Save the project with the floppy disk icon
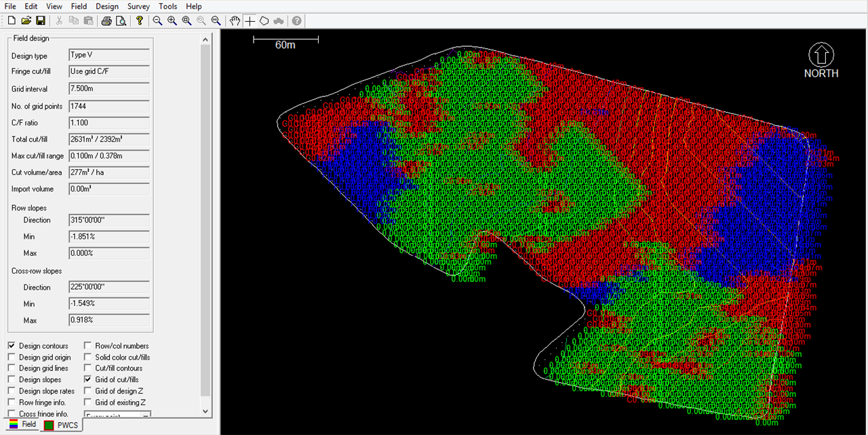The width and height of the screenshot is (868, 435). tap(40, 21)
